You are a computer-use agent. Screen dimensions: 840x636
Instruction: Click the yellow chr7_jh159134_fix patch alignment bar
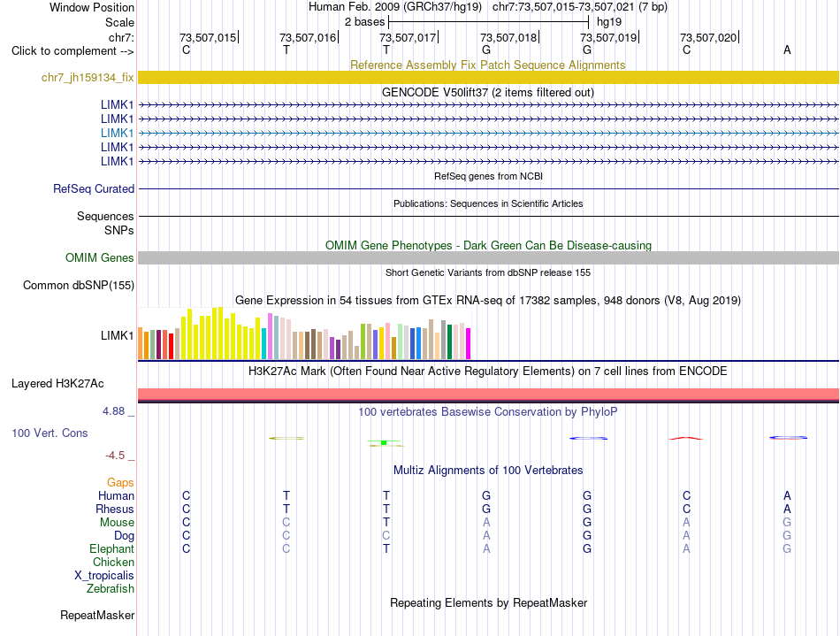pyautogui.click(x=488, y=77)
